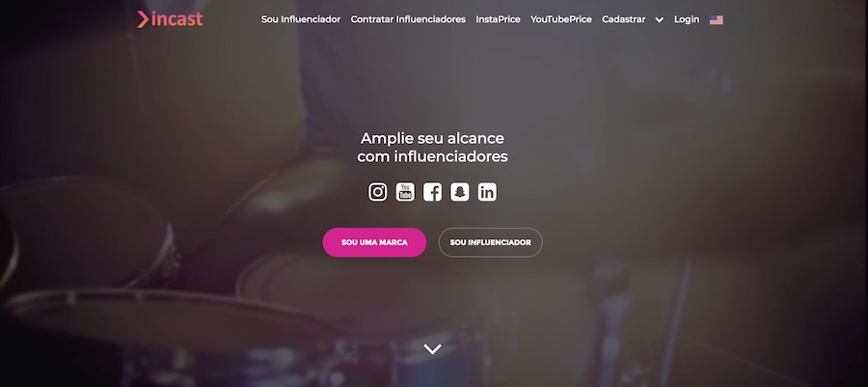Open the InstaPrice page
This screenshot has width=868, height=387.
(499, 19)
